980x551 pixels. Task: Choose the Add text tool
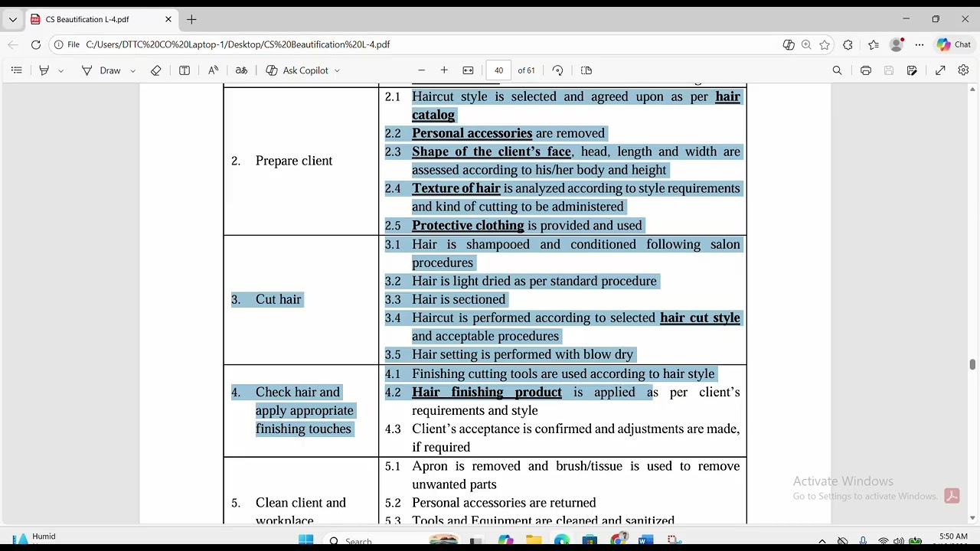185,70
